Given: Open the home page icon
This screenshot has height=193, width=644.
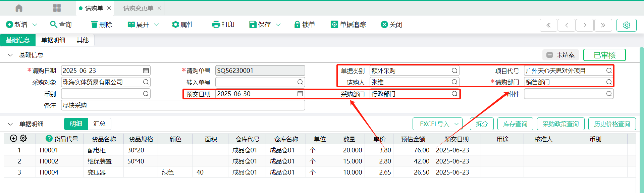Looking at the screenshot, I should [x=19, y=8].
